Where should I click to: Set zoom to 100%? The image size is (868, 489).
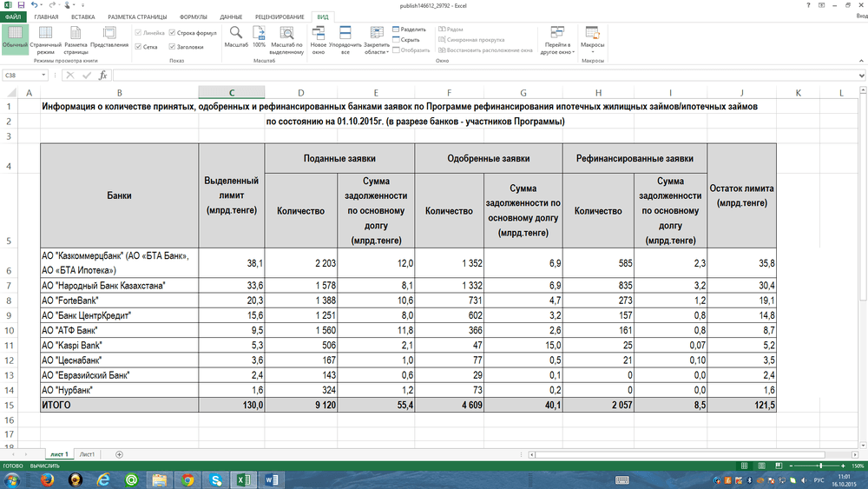click(x=259, y=36)
